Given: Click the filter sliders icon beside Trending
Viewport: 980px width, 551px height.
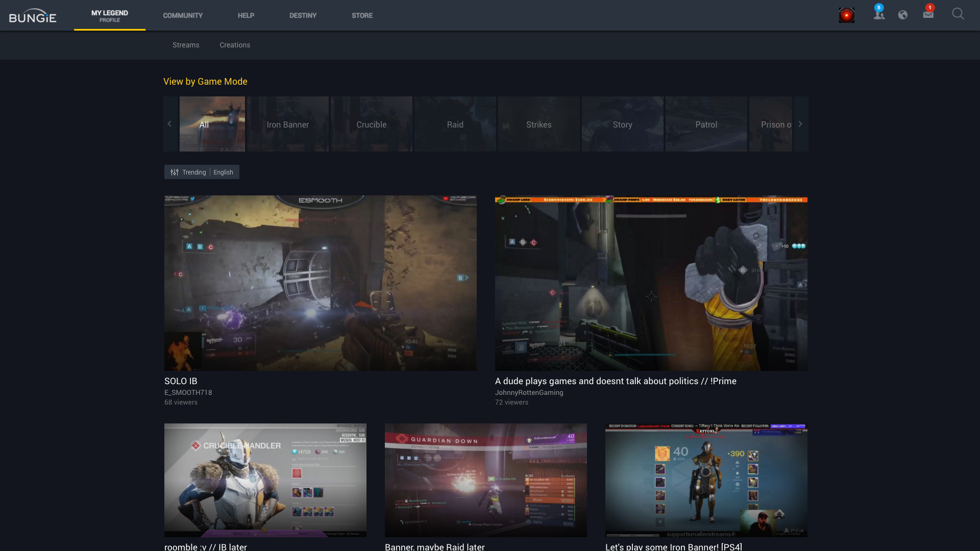Looking at the screenshot, I should point(175,172).
